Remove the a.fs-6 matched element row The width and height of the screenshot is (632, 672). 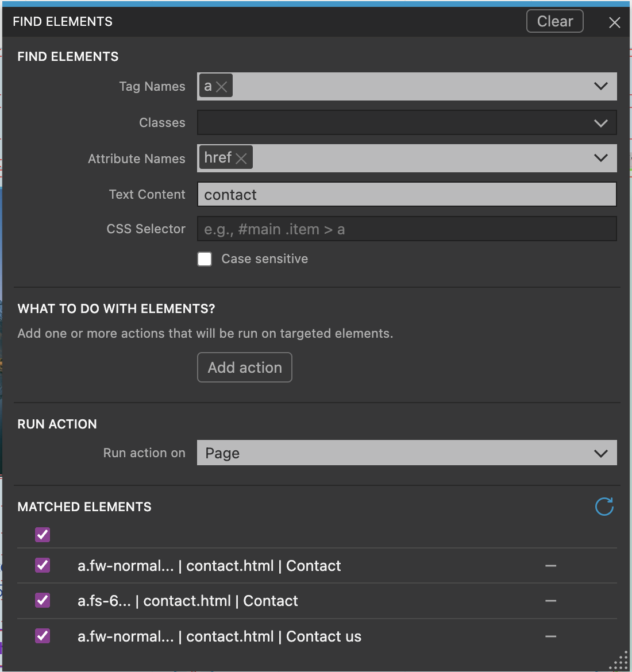click(550, 601)
